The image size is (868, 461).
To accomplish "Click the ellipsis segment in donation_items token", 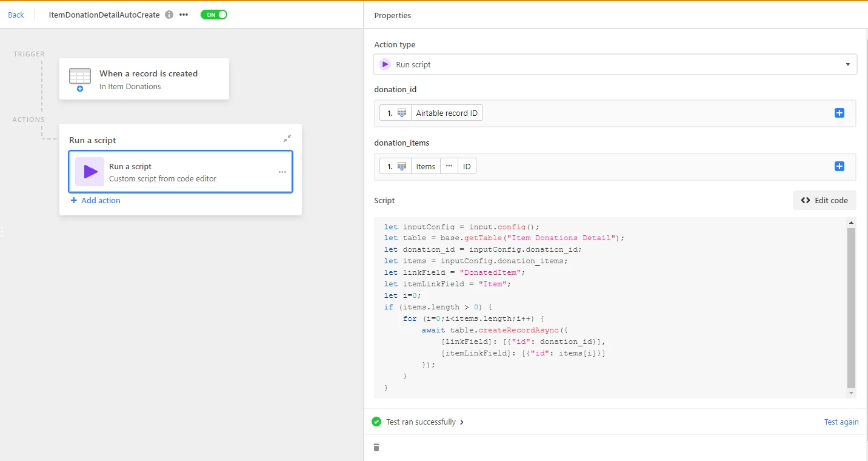I will click(x=449, y=166).
